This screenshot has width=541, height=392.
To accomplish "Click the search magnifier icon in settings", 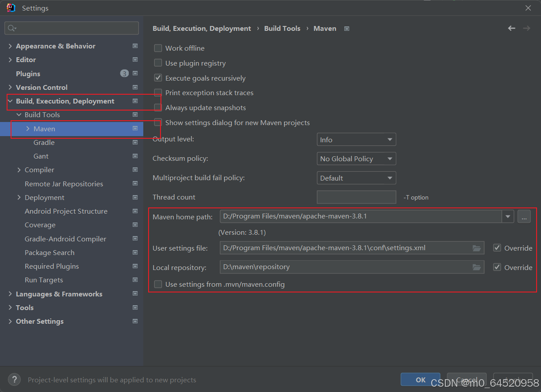I will (12, 28).
